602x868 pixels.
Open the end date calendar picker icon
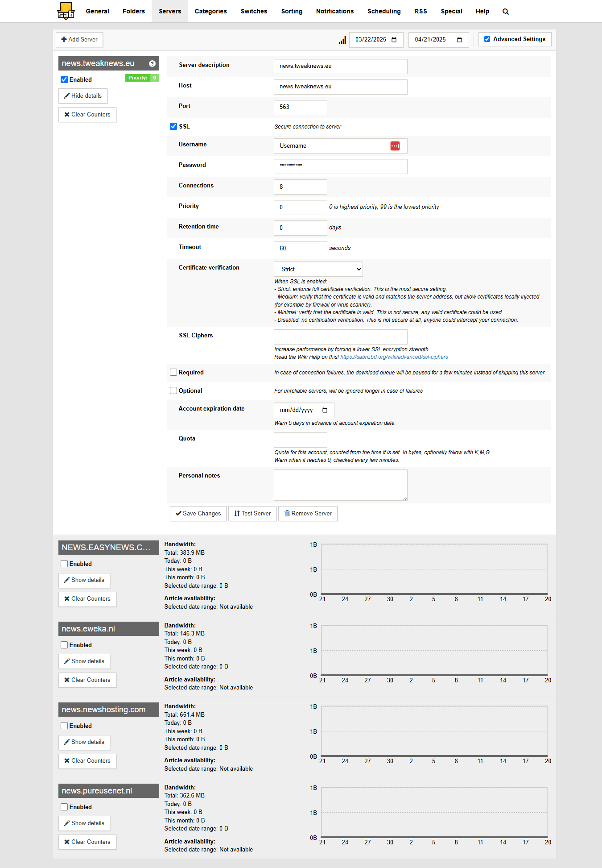(x=459, y=40)
